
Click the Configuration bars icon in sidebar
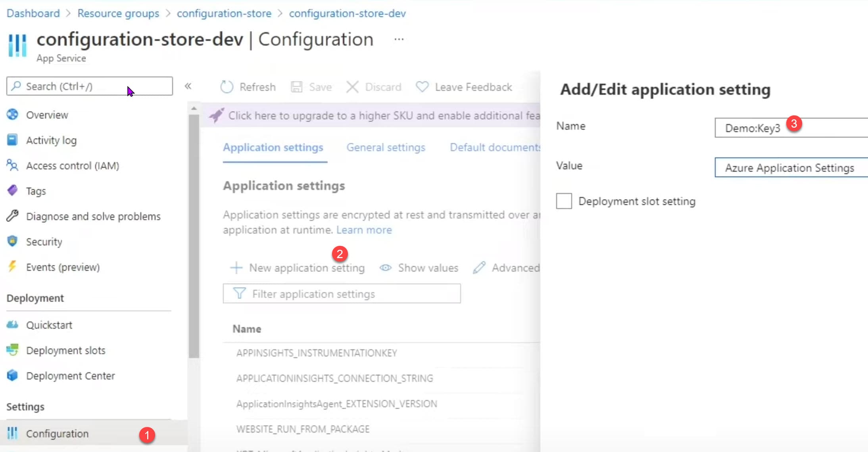click(12, 433)
